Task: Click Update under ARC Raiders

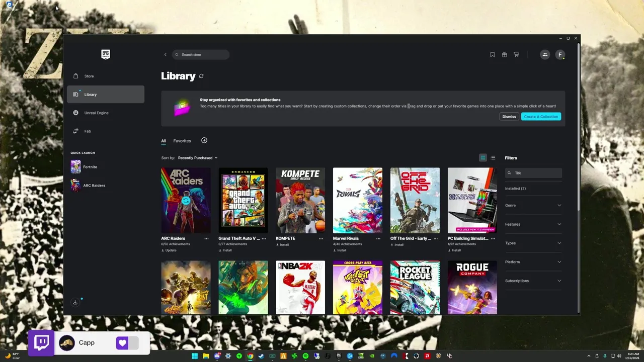Action: (169, 250)
